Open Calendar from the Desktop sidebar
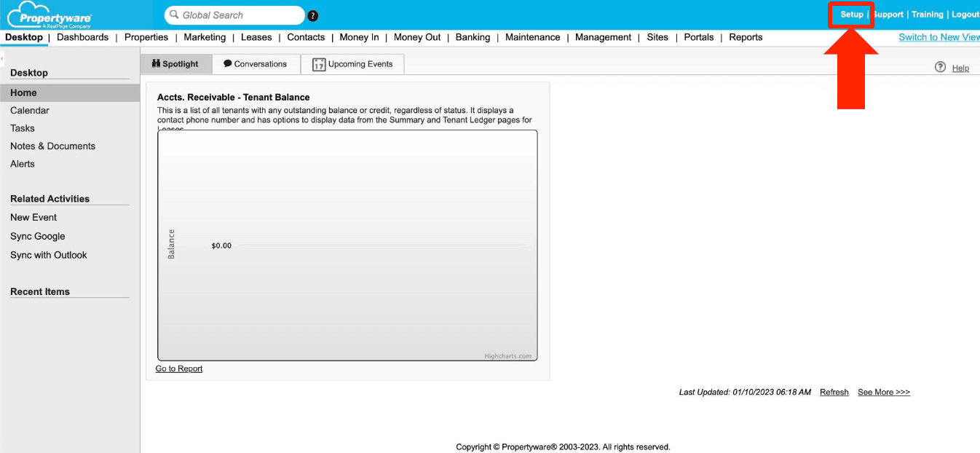Viewport: 980px width, 453px height. pyautogui.click(x=29, y=110)
